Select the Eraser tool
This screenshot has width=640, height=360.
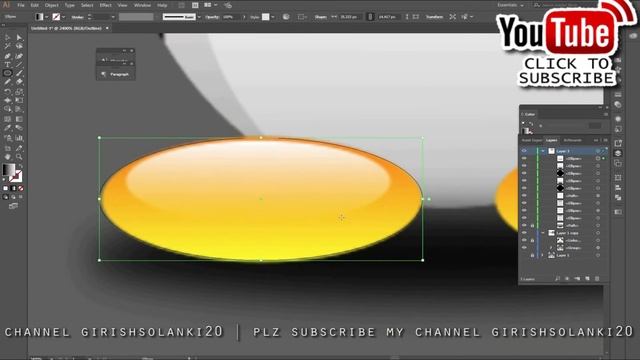point(19,82)
